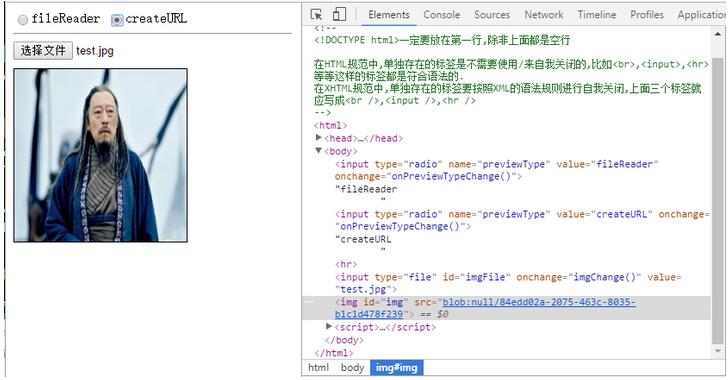The image size is (728, 380).
Task: Select the closing /html tag line
Action: pyautogui.click(x=334, y=353)
